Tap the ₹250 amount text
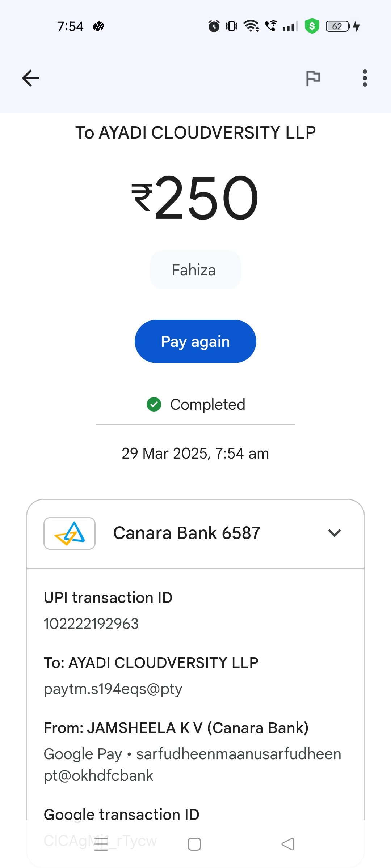Screen dimensions: 391x868 pos(195,197)
